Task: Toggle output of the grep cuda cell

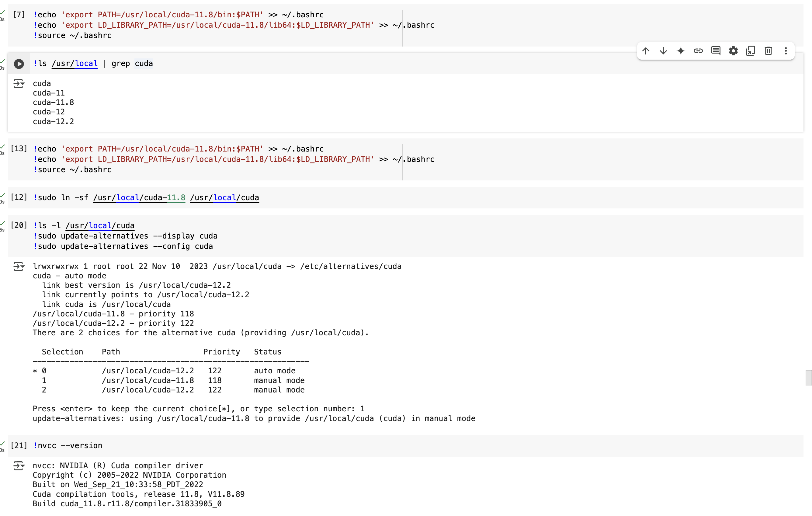Action: tap(19, 83)
